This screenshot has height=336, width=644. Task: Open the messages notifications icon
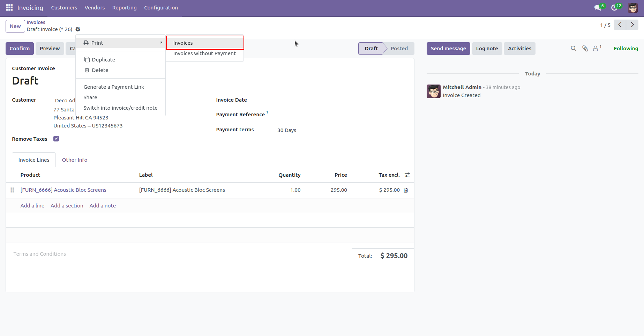click(x=598, y=7)
